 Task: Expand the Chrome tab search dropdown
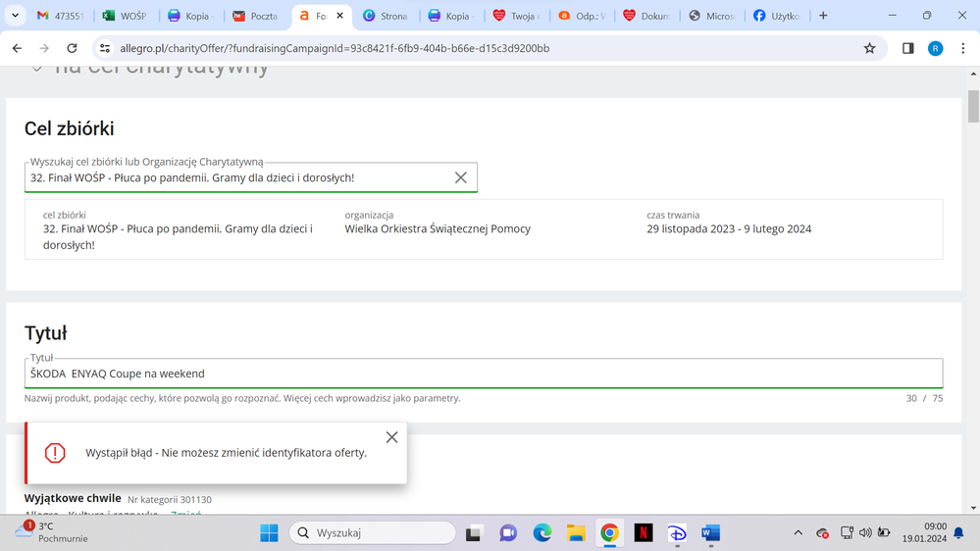click(15, 16)
